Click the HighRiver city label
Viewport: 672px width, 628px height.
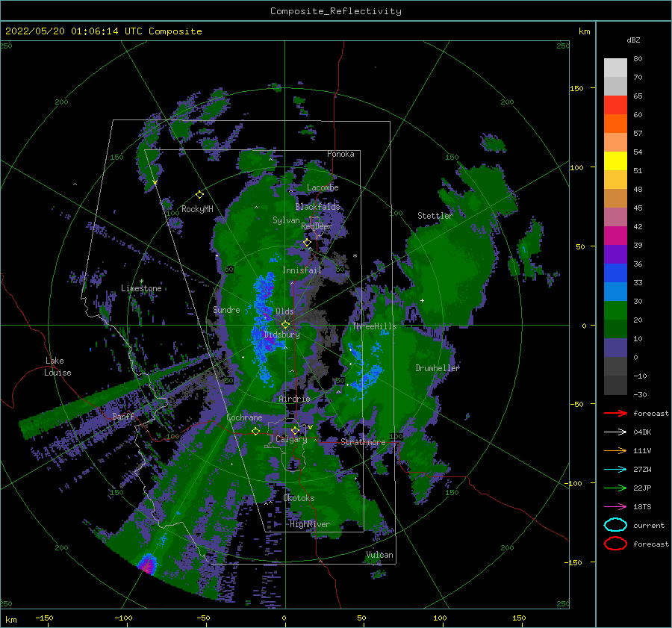pos(310,524)
